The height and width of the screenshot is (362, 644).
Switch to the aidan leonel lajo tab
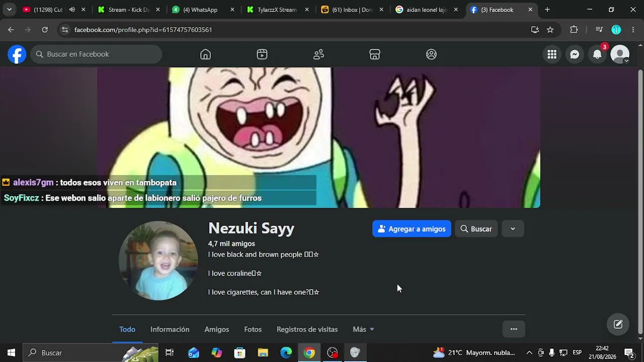tap(427, 10)
